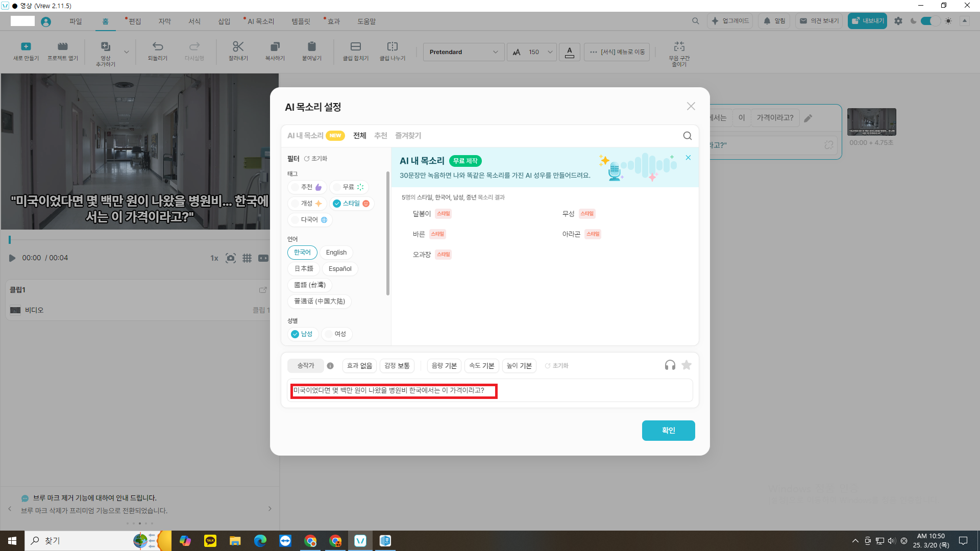This screenshot has height=551, width=980.
Task: Toggle the dark mode switch
Action: click(930, 21)
